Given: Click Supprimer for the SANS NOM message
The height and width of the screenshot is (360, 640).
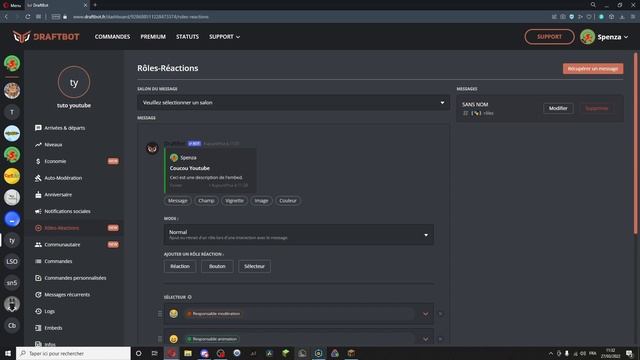Looking at the screenshot, I should pyautogui.click(x=596, y=108).
